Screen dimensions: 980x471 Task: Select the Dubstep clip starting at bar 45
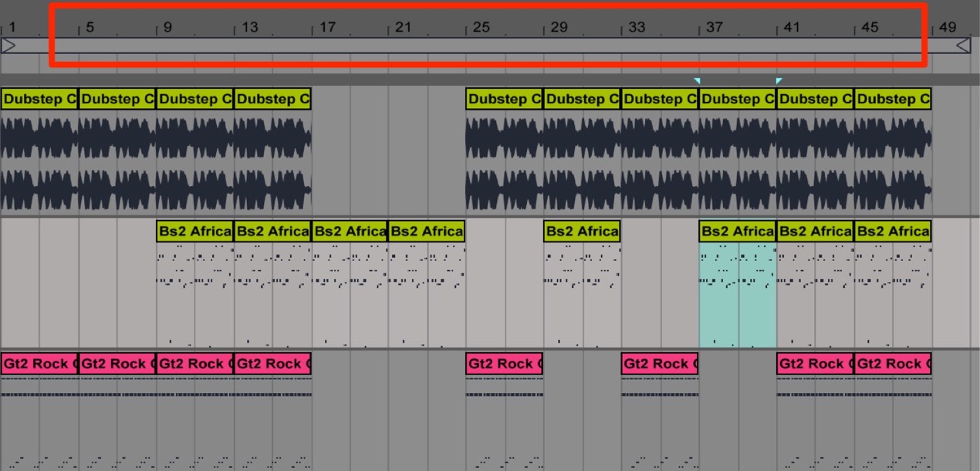pyautogui.click(x=893, y=99)
